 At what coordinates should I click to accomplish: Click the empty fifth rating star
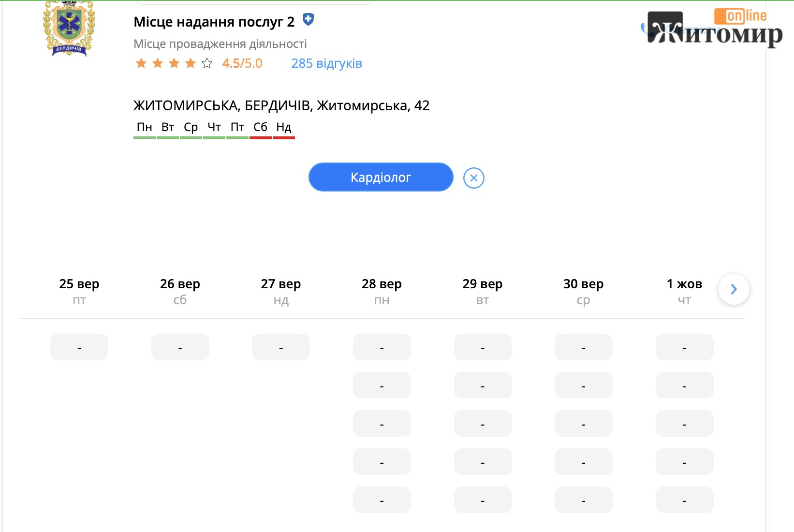pyautogui.click(x=207, y=63)
